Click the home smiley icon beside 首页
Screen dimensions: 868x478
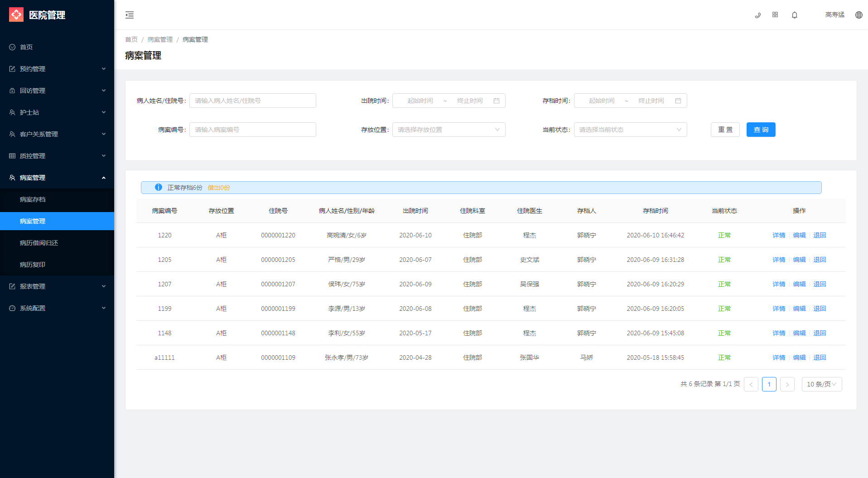(x=12, y=47)
